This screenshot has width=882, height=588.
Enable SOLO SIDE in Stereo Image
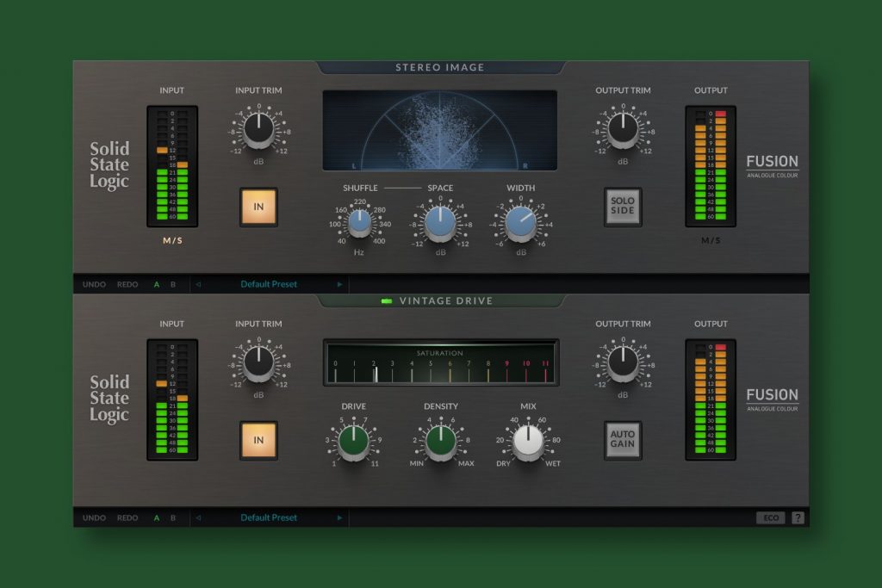pyautogui.click(x=623, y=207)
